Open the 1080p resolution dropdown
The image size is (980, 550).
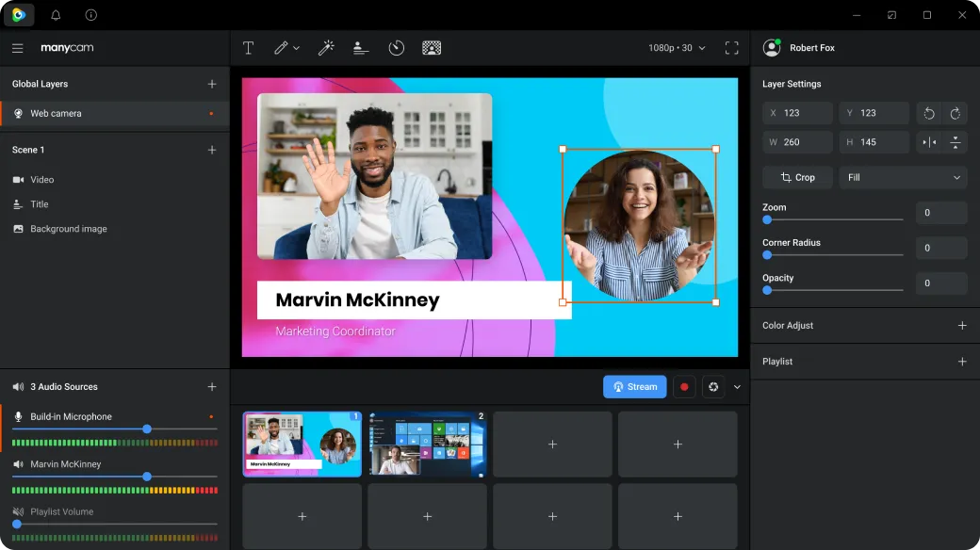[675, 47]
